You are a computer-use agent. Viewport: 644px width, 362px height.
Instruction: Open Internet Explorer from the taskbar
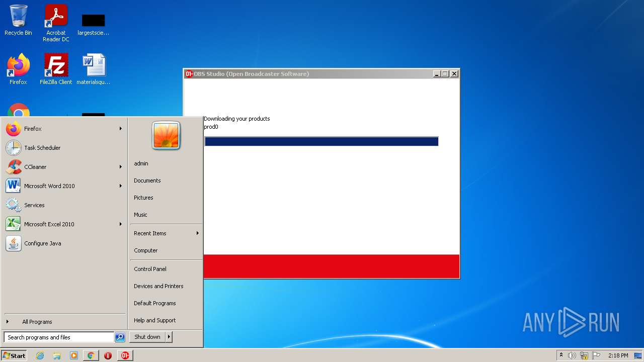40,355
